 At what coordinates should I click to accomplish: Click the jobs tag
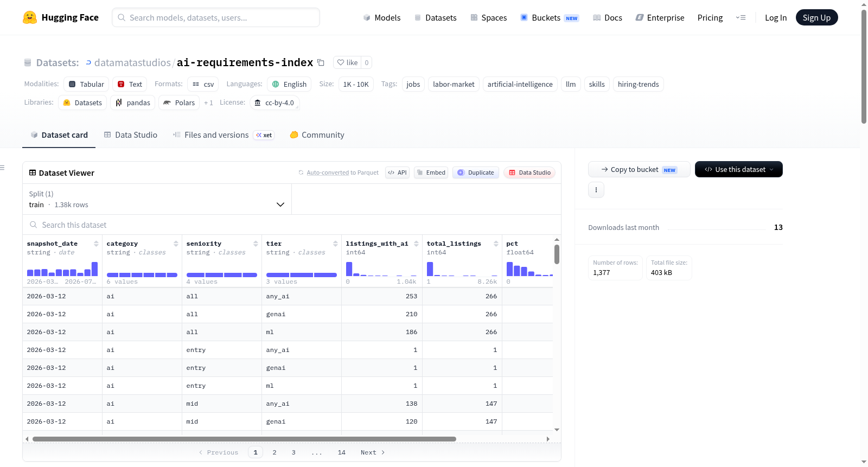click(413, 84)
